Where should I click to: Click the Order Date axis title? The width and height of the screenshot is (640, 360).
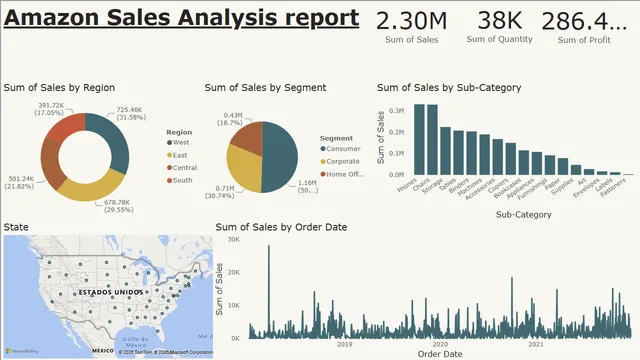click(440, 354)
